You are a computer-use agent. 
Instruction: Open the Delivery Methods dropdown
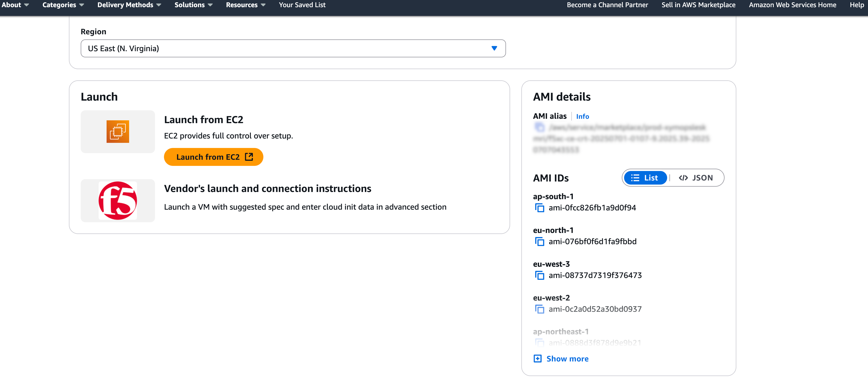pyautogui.click(x=129, y=5)
